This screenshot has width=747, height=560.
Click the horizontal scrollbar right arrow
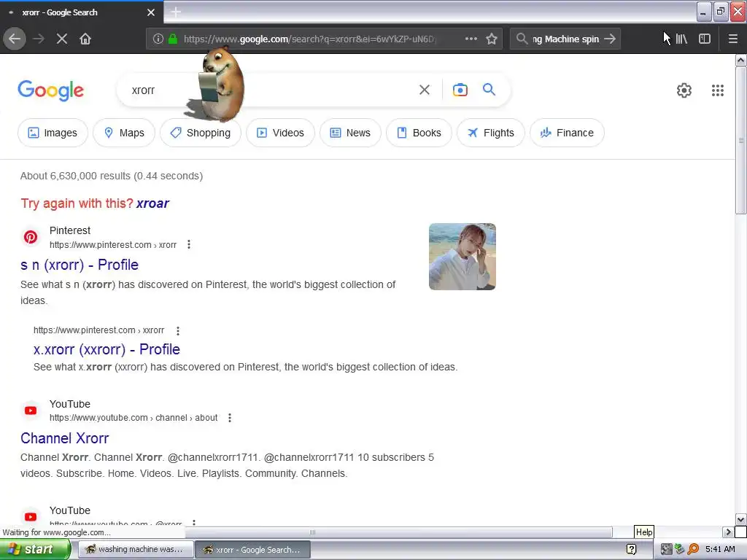click(728, 532)
